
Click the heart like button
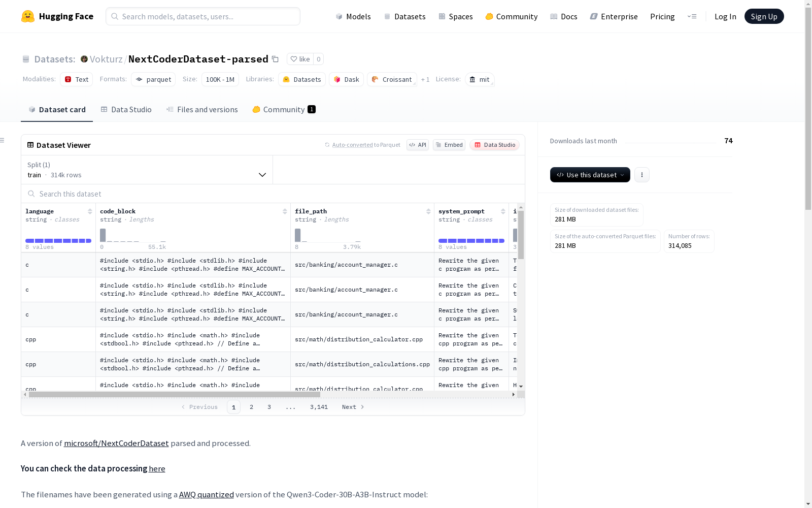(x=300, y=59)
